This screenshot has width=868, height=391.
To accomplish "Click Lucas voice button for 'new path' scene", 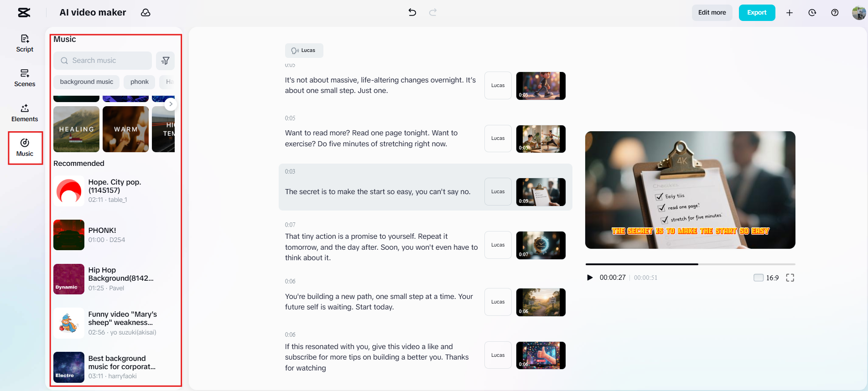I will point(498,302).
